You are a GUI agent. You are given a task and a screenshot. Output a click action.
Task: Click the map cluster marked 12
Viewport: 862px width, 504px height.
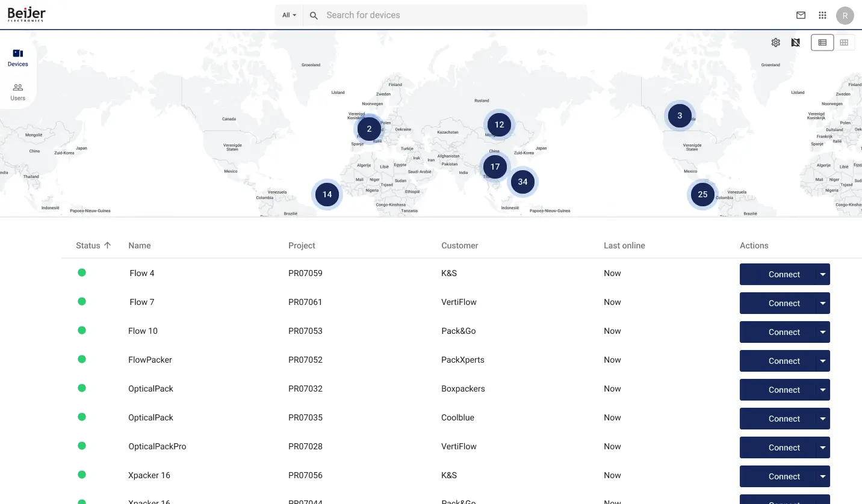[x=499, y=125]
